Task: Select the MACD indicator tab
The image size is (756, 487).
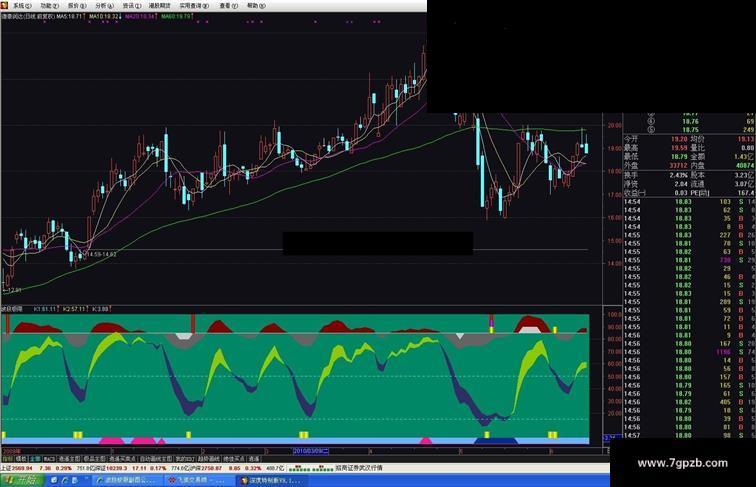Action: tap(49, 459)
